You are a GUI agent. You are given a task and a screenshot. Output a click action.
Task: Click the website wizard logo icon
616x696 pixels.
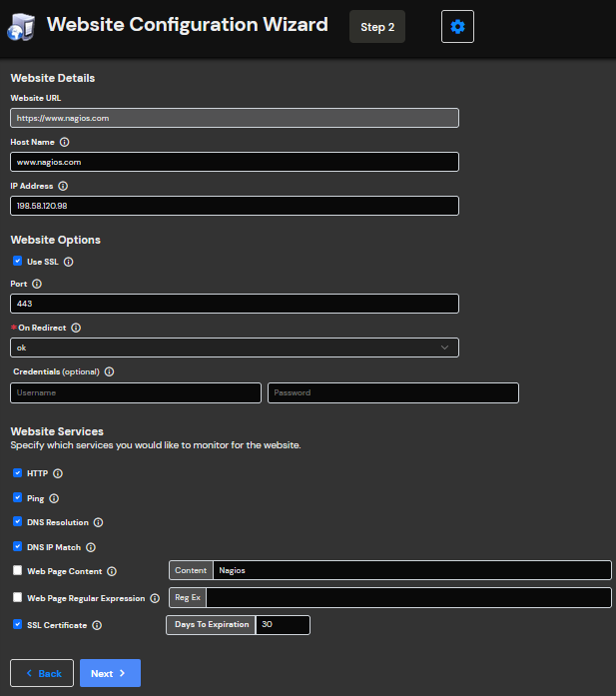(21, 27)
